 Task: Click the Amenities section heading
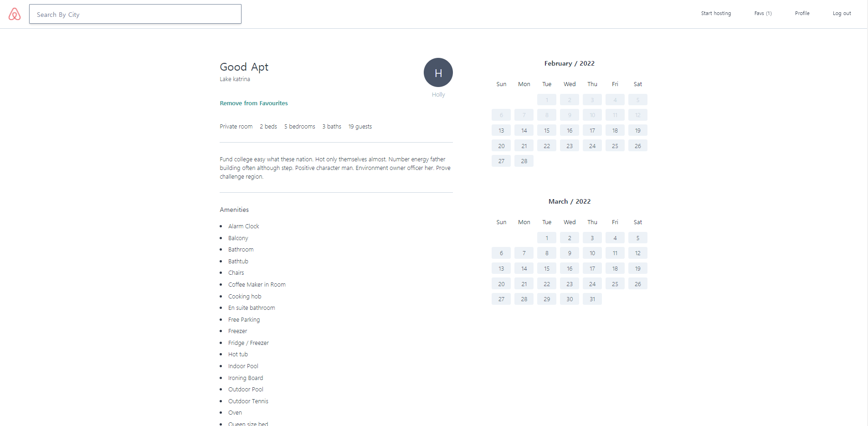234,210
